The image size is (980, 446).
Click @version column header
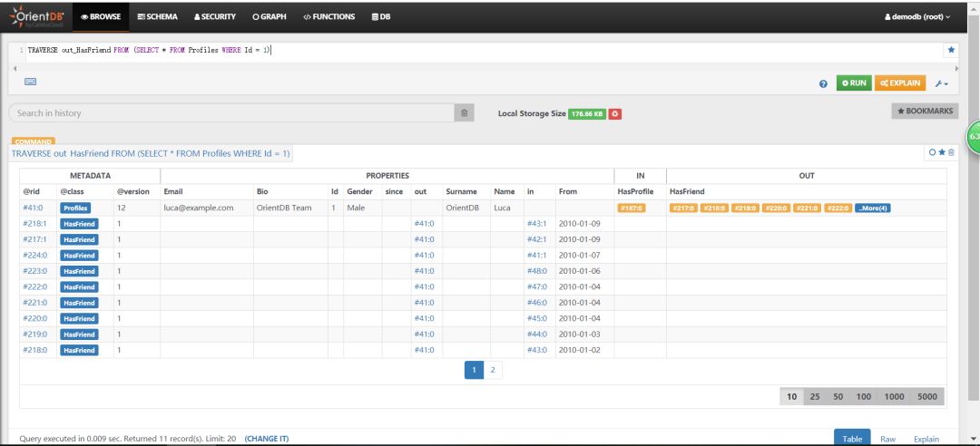point(132,192)
